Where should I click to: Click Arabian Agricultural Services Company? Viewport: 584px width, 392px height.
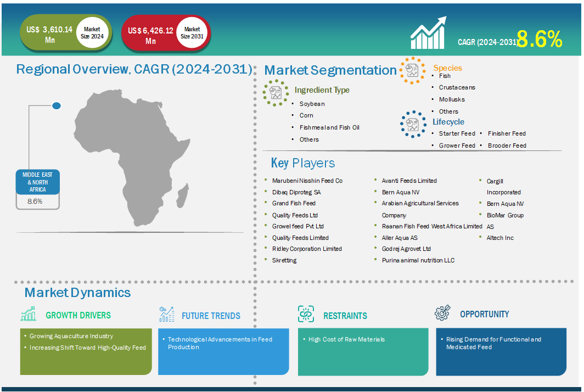[420, 209]
